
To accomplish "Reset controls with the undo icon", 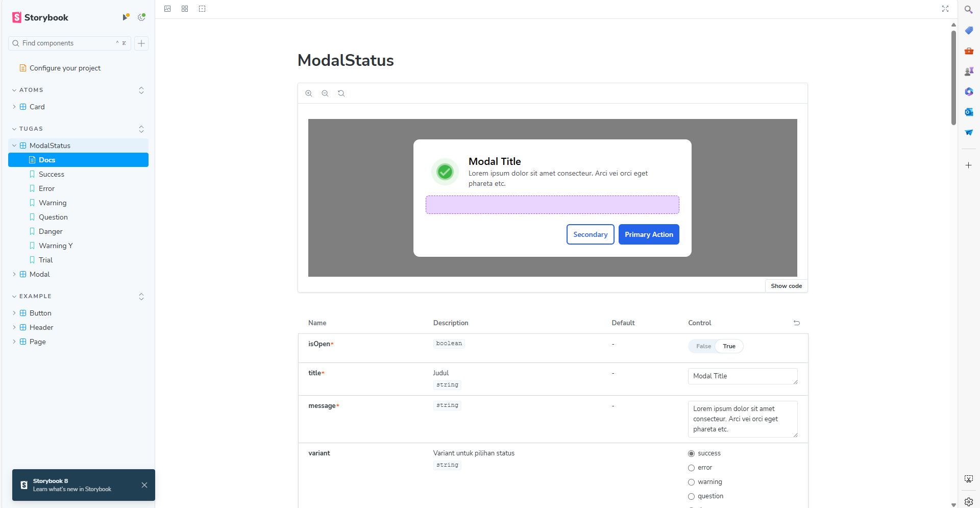I will click(797, 323).
